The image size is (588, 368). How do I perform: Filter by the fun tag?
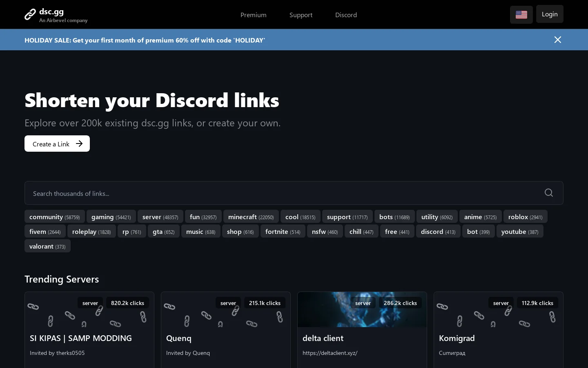[203, 217]
